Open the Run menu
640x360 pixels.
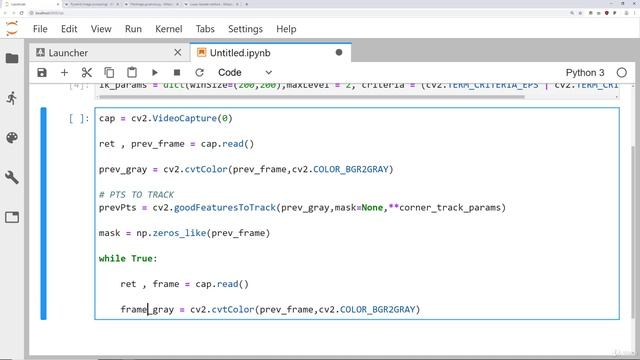click(x=133, y=29)
